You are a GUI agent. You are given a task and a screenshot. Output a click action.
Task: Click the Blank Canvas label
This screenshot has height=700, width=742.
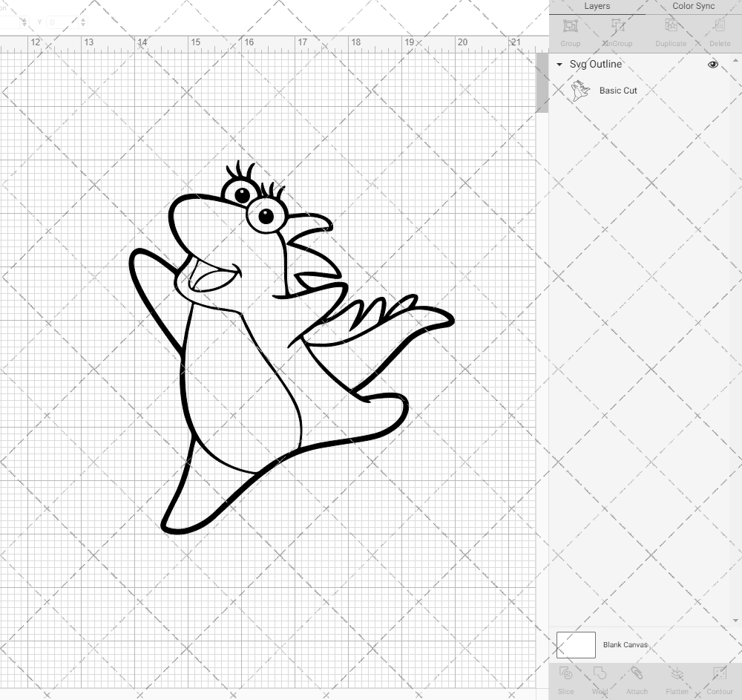tap(625, 645)
